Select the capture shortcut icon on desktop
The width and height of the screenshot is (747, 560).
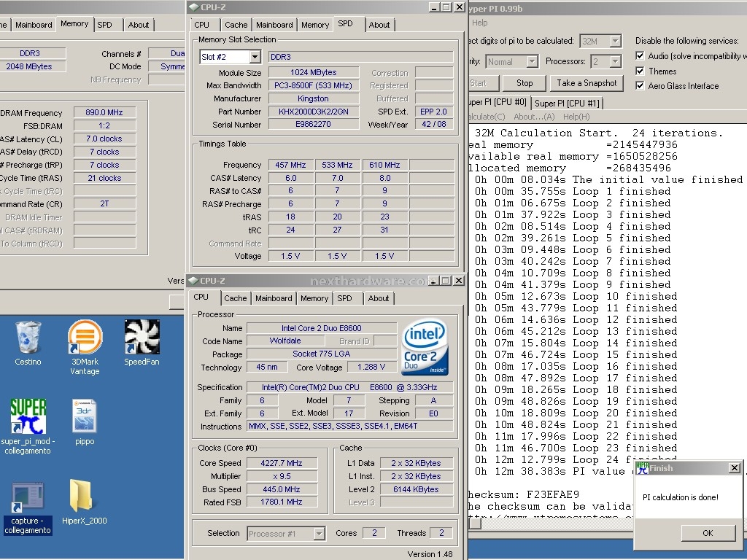tap(28, 497)
